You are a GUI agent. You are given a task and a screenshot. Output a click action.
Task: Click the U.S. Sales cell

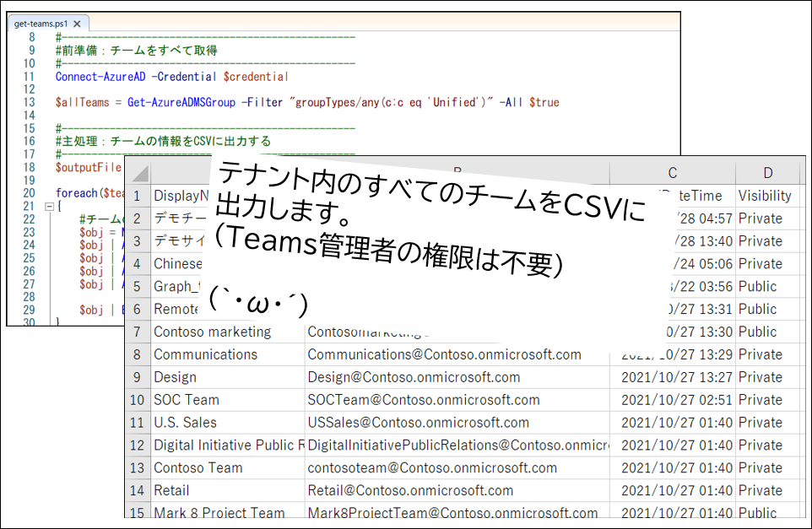click(228, 423)
